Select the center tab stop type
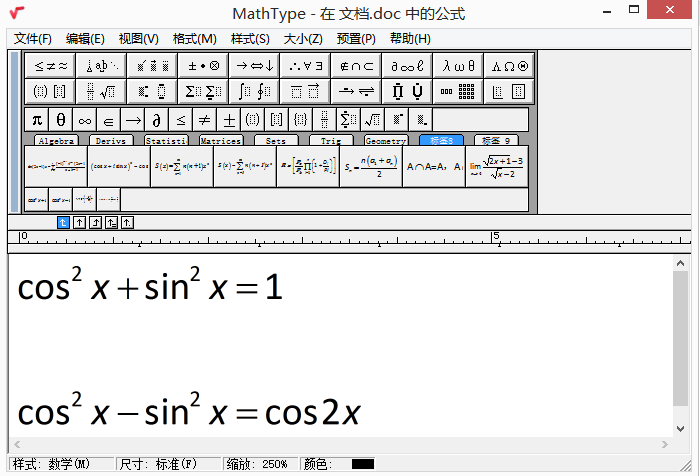 [x=79, y=222]
